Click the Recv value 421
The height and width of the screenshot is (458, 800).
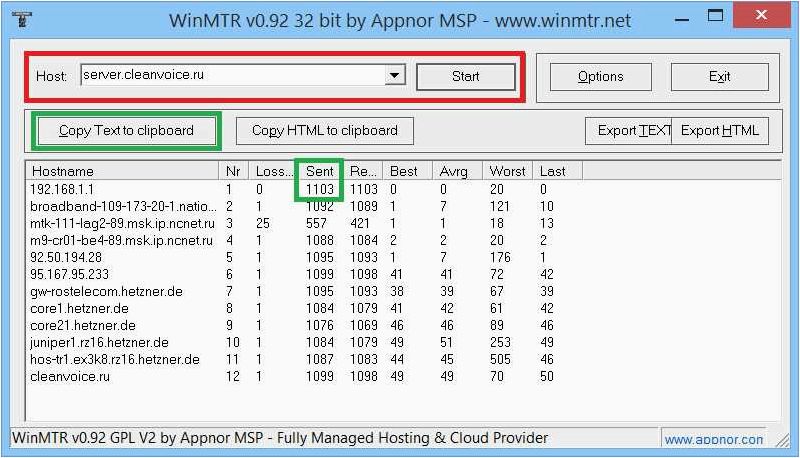360,223
